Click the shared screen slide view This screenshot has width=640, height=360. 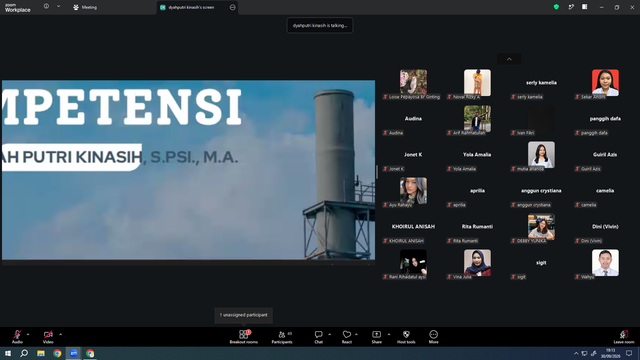tap(189, 170)
